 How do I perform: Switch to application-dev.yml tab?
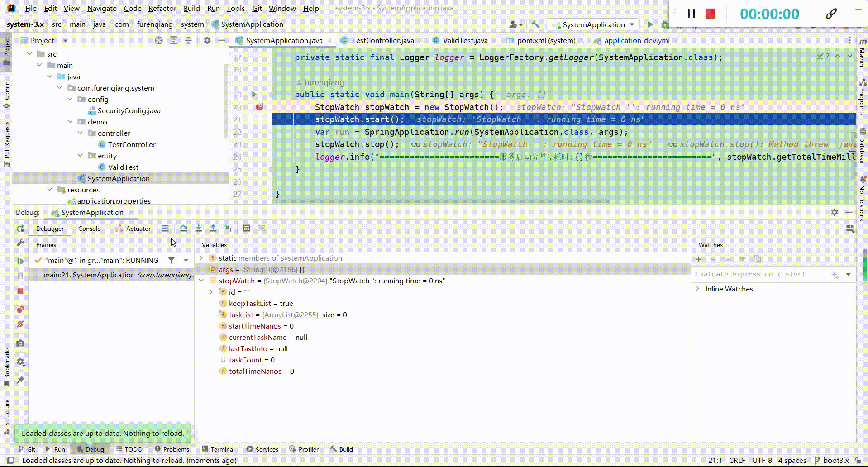(x=637, y=40)
